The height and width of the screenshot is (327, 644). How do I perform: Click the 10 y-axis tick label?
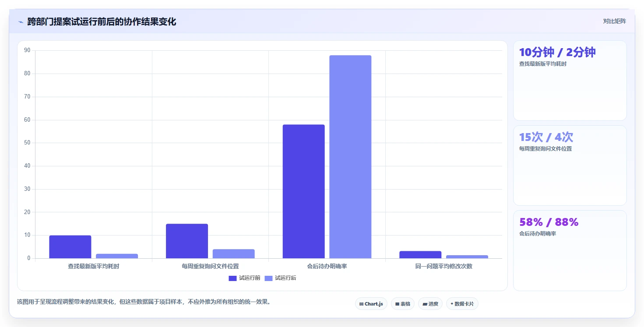27,235
